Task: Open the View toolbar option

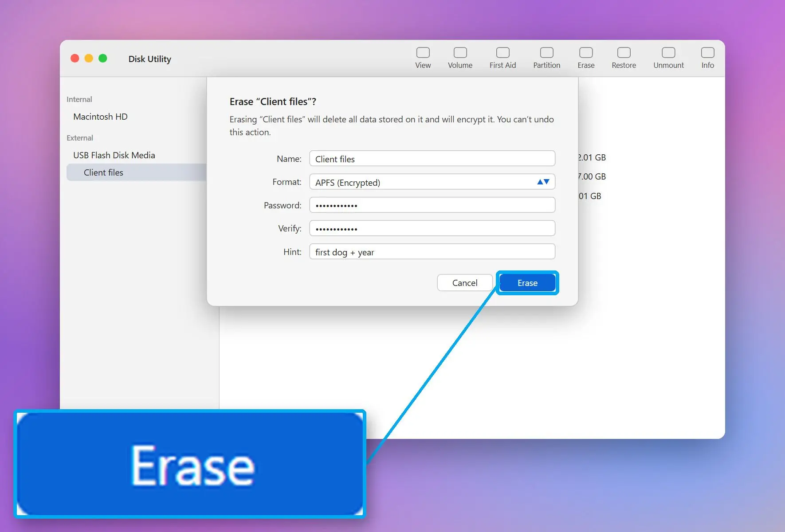Action: (x=423, y=58)
